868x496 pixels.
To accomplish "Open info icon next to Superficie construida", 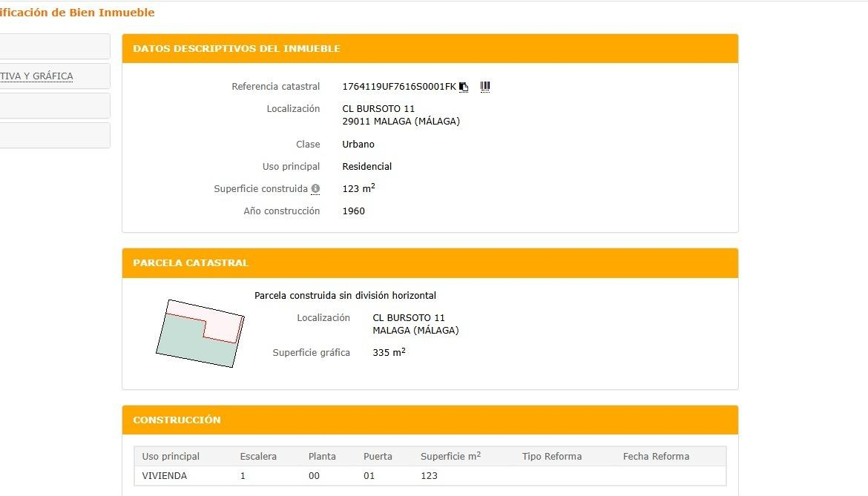I will [x=315, y=189].
